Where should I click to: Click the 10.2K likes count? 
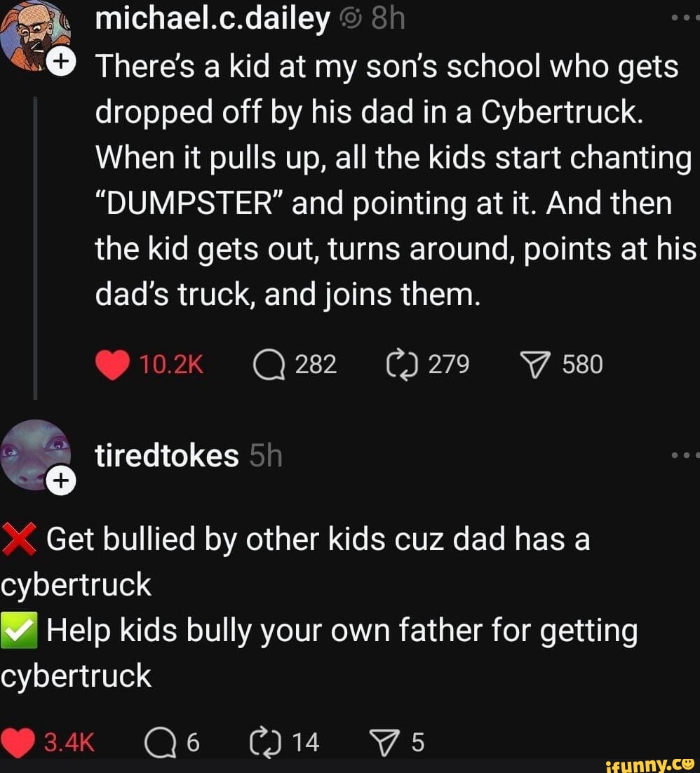point(171,365)
